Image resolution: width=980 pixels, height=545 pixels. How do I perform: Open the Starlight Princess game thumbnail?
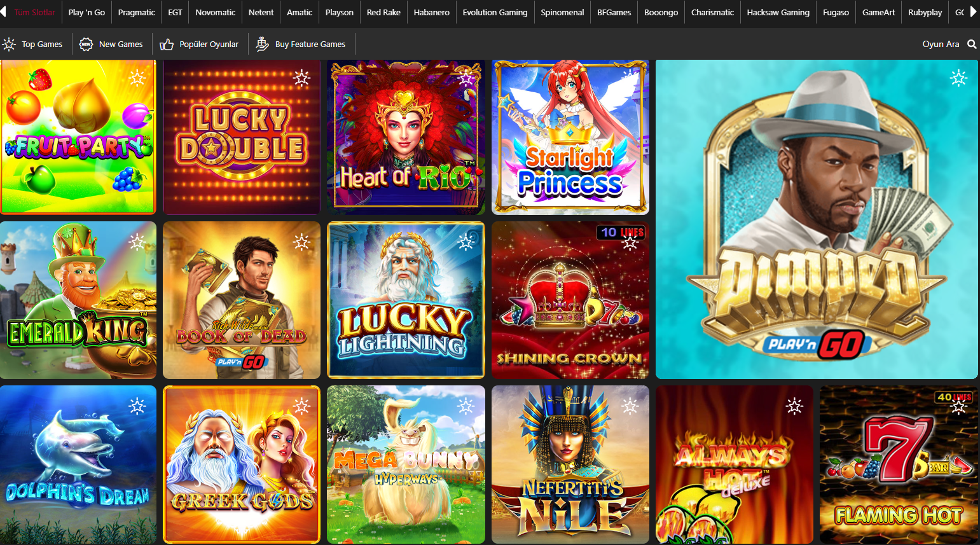[x=570, y=137]
